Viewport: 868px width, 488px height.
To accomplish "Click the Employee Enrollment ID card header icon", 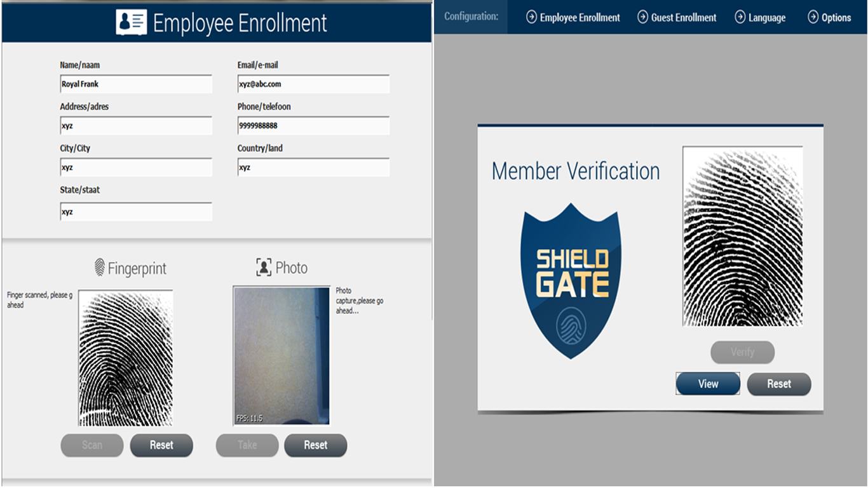I will pos(132,22).
